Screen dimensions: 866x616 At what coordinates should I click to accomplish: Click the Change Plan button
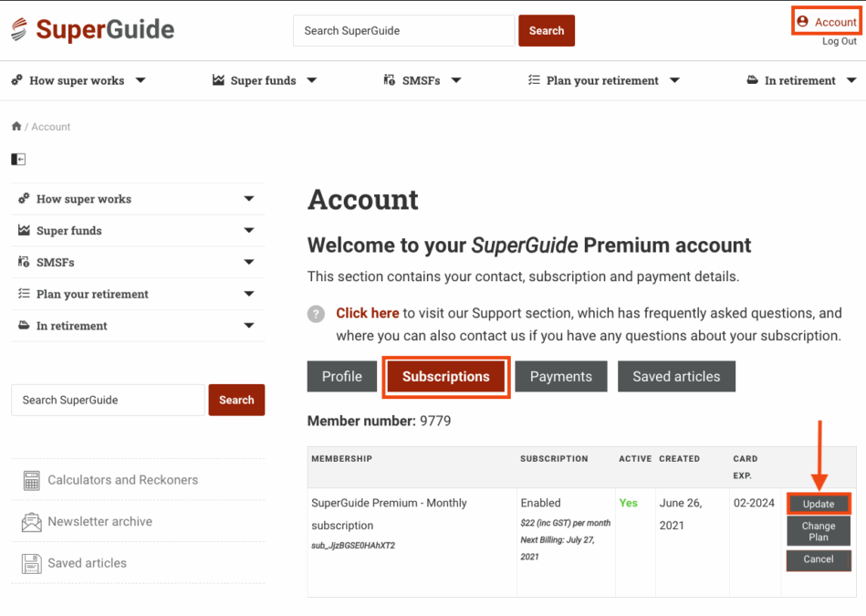818,531
